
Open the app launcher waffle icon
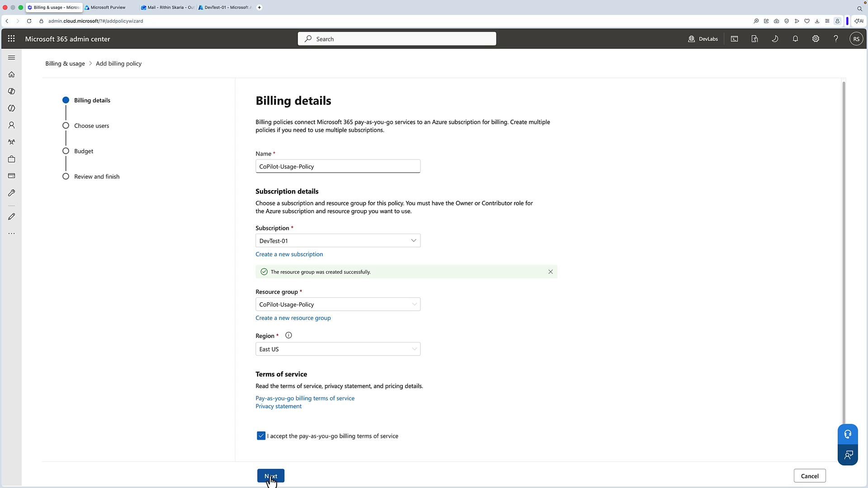pos(11,39)
